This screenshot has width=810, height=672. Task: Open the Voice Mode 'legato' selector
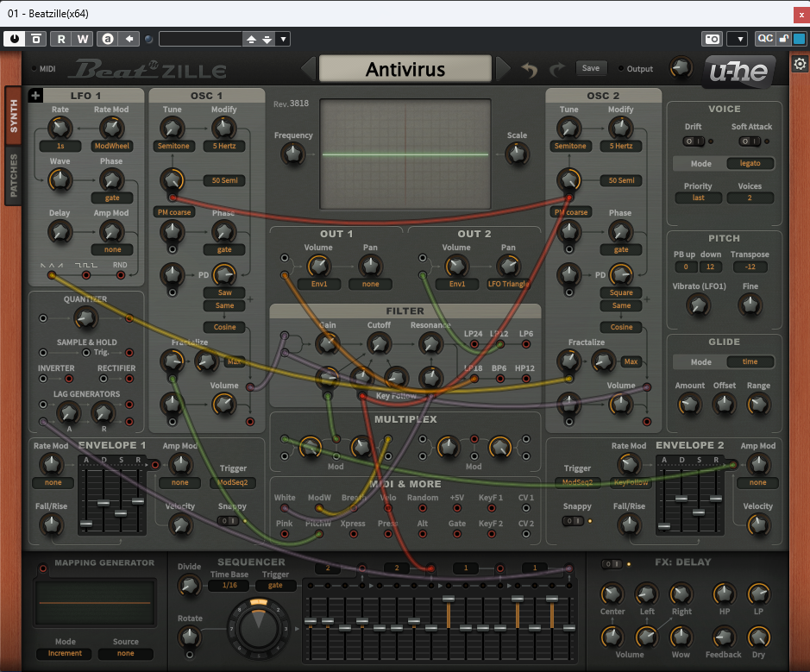click(x=750, y=163)
